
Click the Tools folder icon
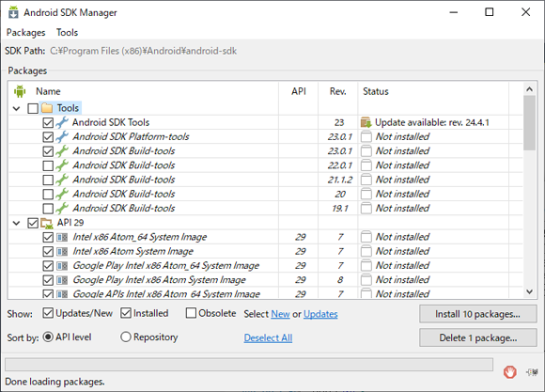pyautogui.click(x=47, y=108)
